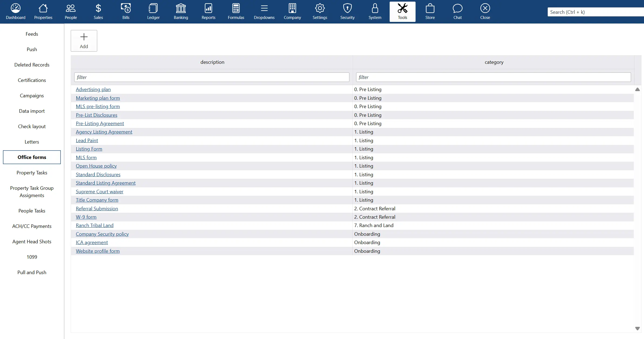Open ACH/CC Payments in sidebar

click(x=32, y=226)
